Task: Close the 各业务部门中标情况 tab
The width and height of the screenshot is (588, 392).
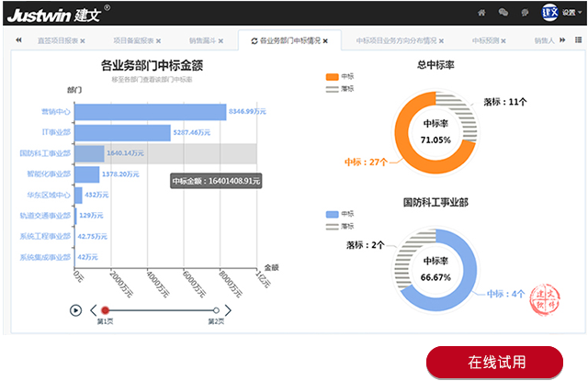Action: pos(325,41)
